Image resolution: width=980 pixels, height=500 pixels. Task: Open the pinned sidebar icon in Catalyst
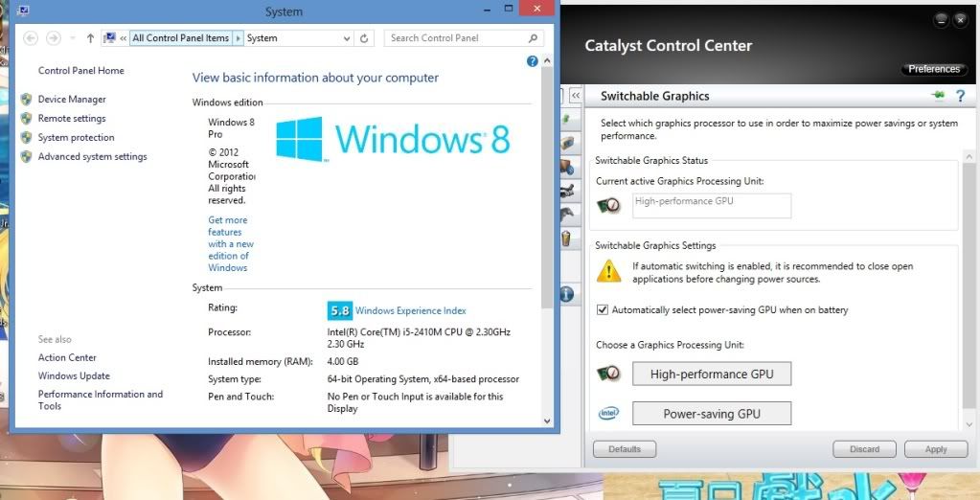tap(565, 119)
